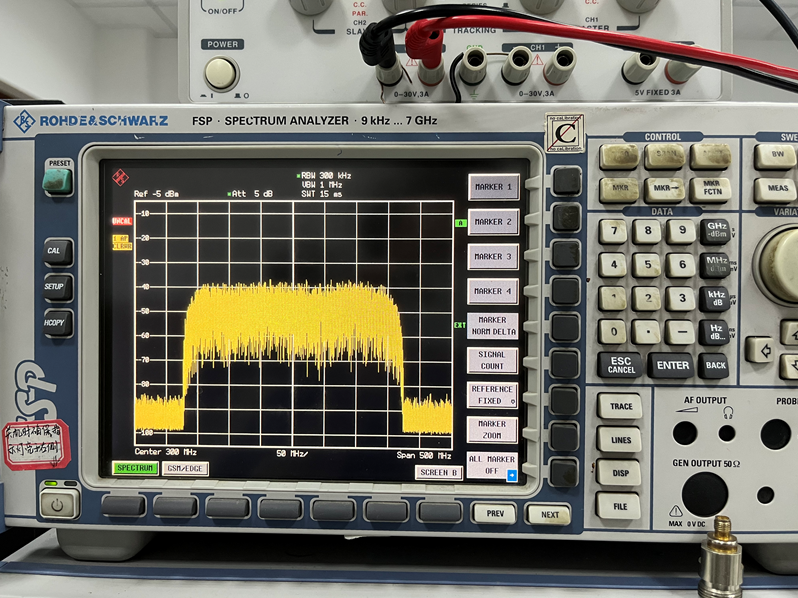This screenshot has height=598, width=798.
Task: Push the LINES key
Action: pyautogui.click(x=619, y=440)
